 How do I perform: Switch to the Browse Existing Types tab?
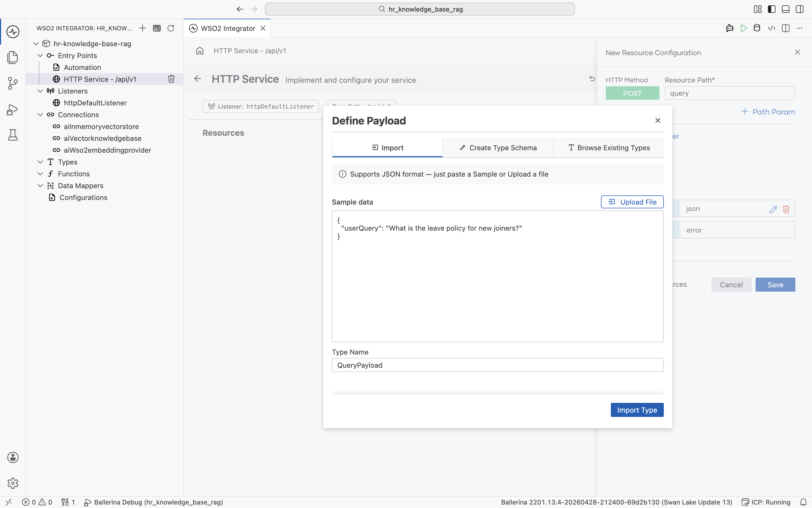tap(609, 148)
